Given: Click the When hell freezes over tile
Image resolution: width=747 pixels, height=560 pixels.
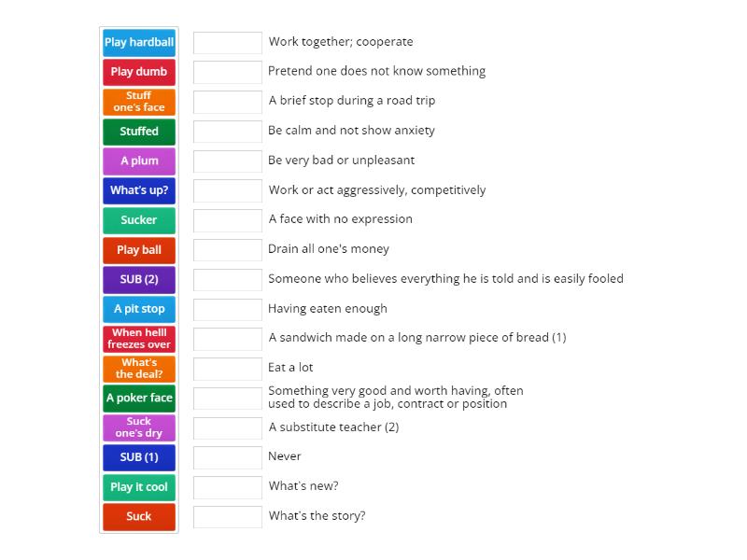Looking at the screenshot, I should click(138, 339).
